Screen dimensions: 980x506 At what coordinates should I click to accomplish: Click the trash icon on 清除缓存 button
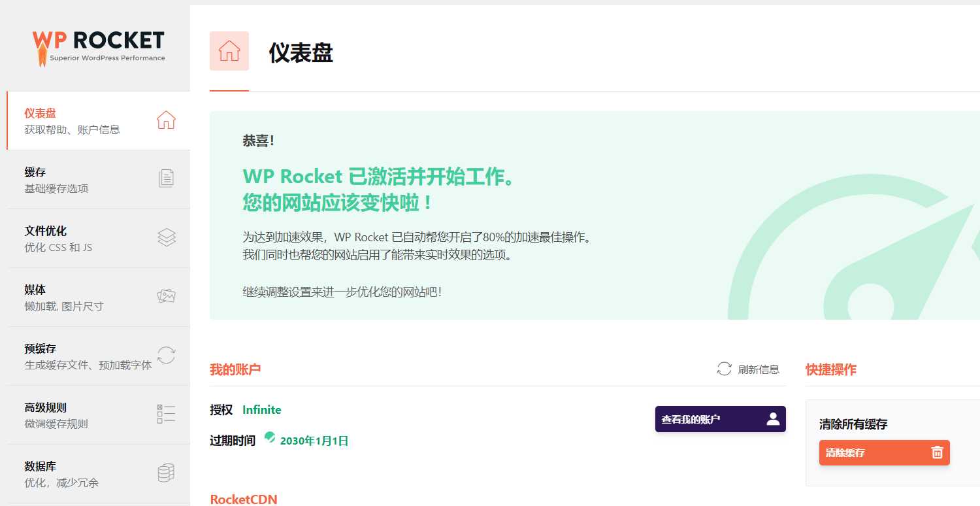(x=937, y=452)
